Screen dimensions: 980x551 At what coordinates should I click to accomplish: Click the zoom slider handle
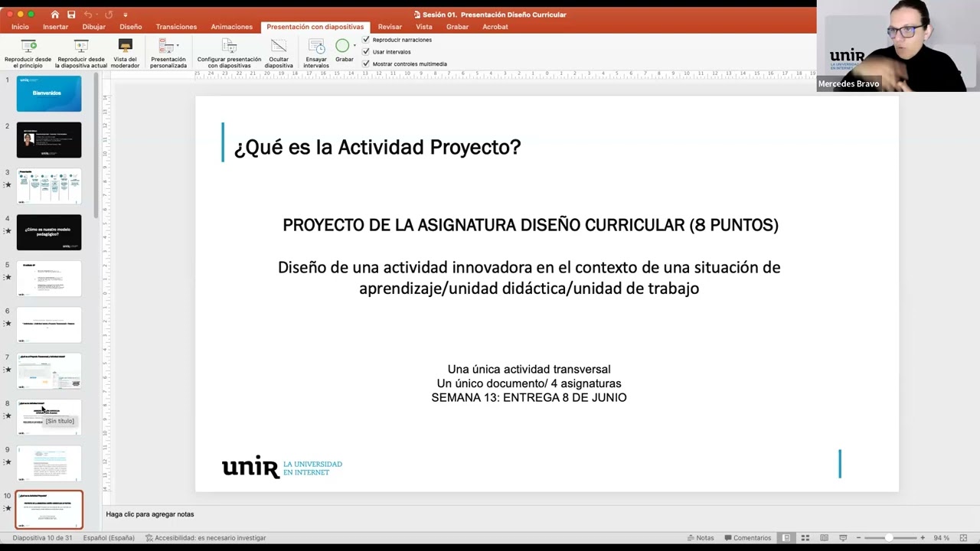click(889, 538)
